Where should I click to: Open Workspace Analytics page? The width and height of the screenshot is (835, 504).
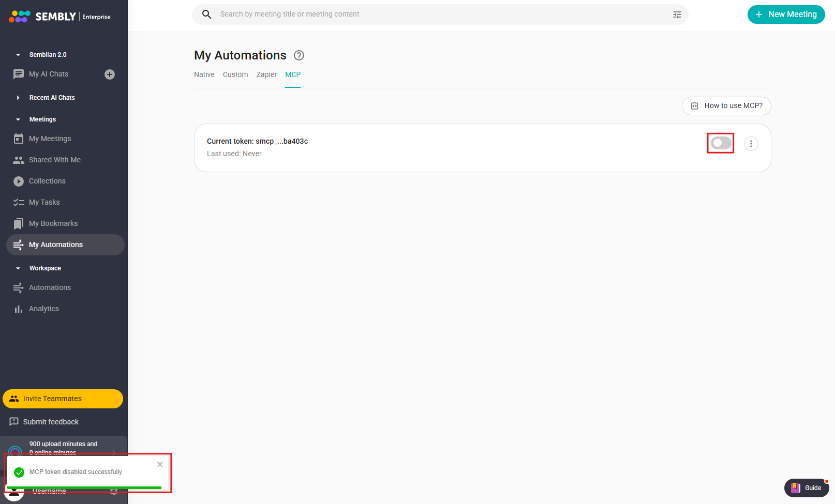(x=44, y=309)
